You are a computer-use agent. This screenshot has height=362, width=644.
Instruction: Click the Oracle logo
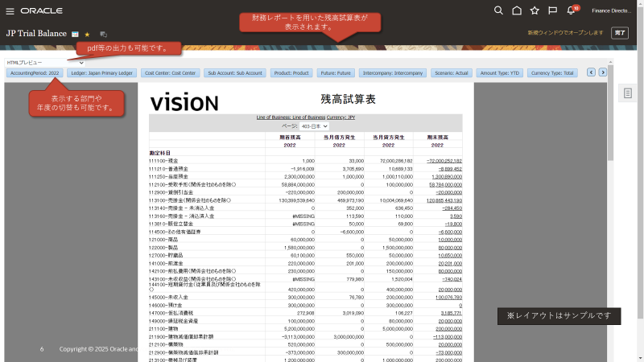(x=42, y=10)
